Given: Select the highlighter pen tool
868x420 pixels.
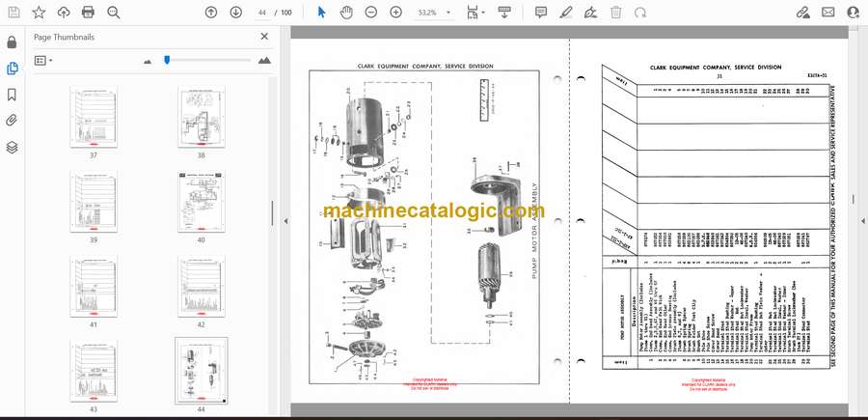Looking at the screenshot, I should coord(566,13).
